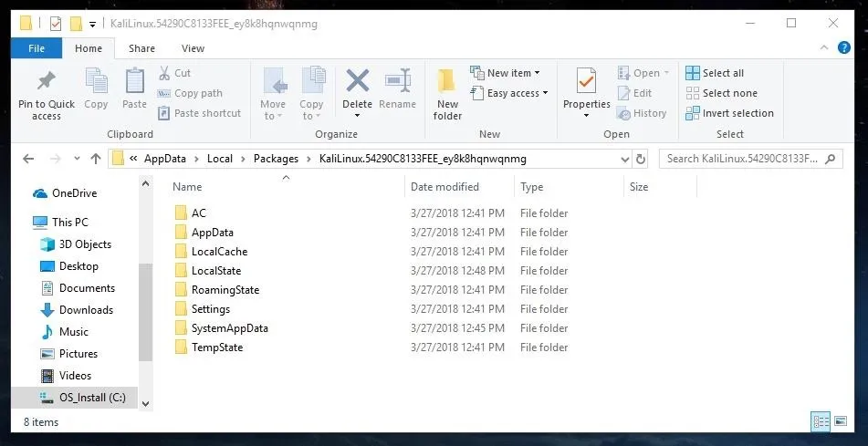Go back with the left arrow

coord(28,159)
